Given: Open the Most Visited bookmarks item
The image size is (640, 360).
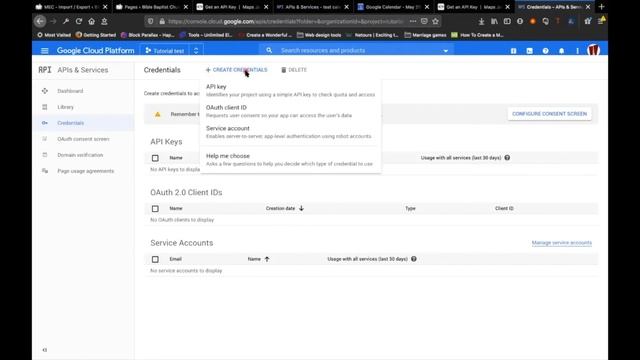Looking at the screenshot, I should [x=54, y=35].
